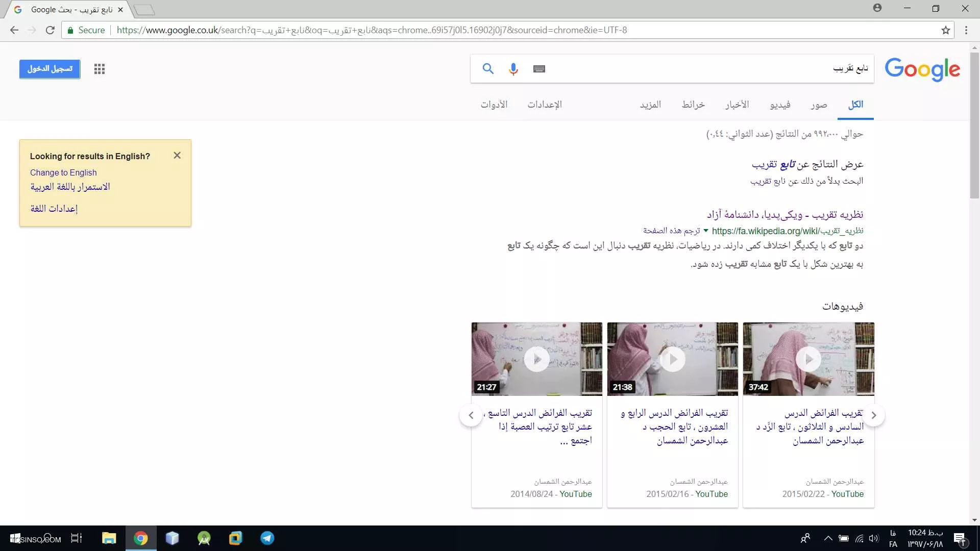980x551 pixels.
Task: Open إعدادات اللغة language settings link
Action: pyautogui.click(x=54, y=208)
